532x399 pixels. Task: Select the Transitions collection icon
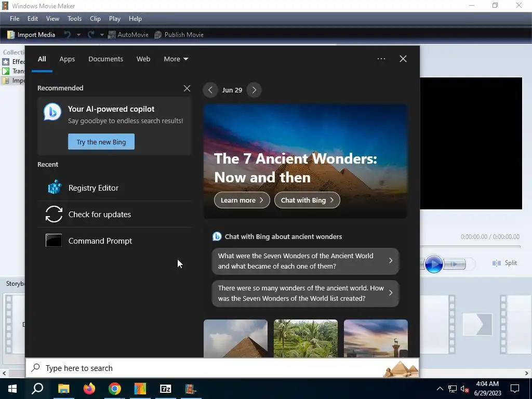6,71
